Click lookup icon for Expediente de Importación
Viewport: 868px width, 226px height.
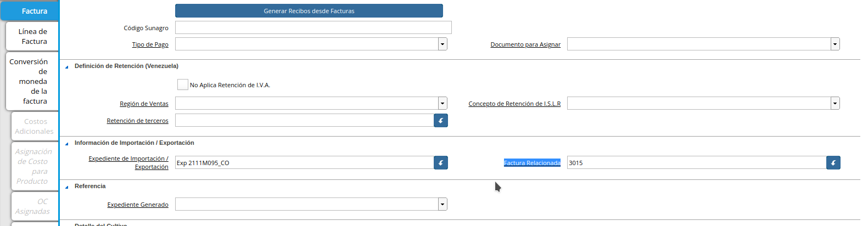click(441, 163)
